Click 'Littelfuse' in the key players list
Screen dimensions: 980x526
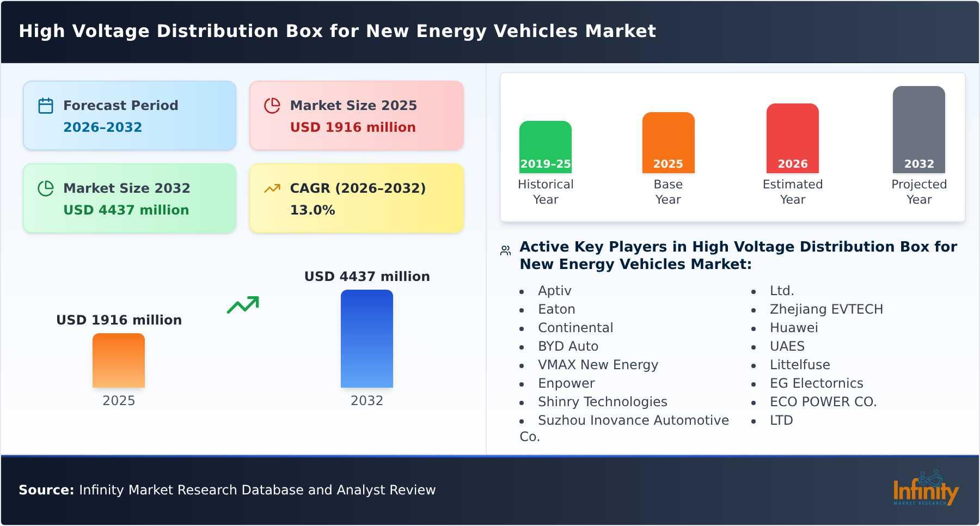coord(800,365)
